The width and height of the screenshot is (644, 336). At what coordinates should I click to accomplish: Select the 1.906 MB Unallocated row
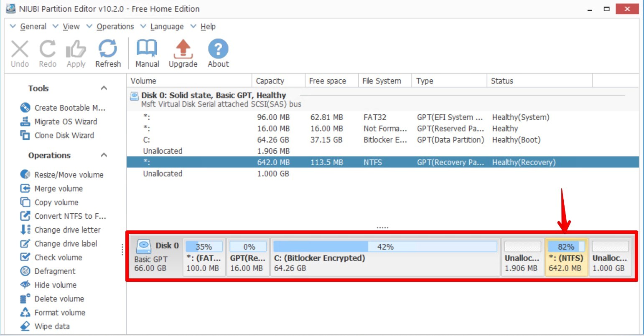click(x=383, y=151)
